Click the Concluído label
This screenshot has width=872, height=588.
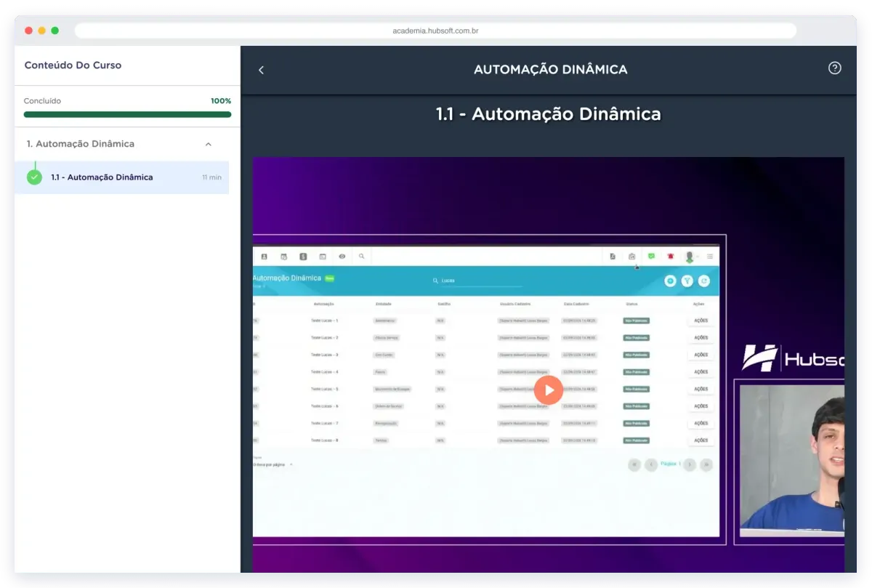click(x=42, y=101)
